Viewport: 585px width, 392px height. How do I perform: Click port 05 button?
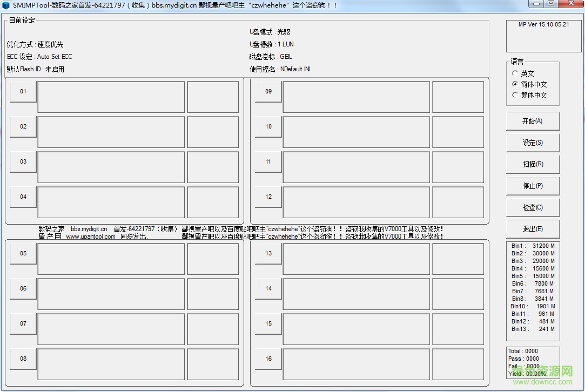[23, 254]
